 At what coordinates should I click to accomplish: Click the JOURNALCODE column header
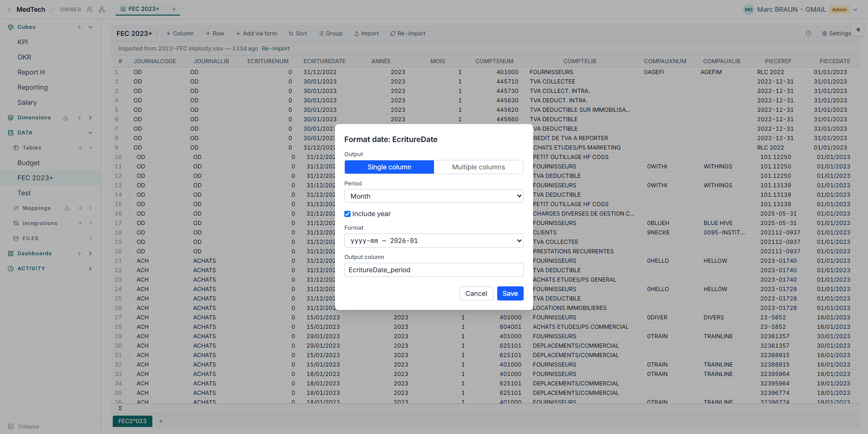click(x=155, y=61)
